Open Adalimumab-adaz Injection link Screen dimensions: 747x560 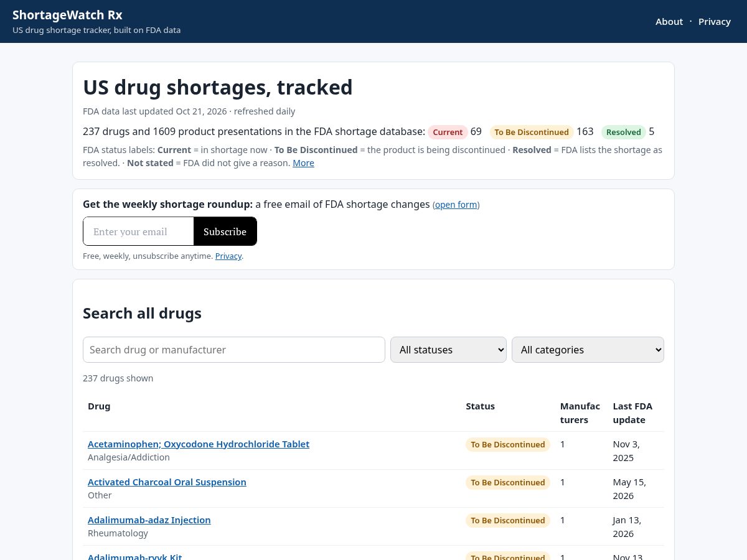pos(149,520)
